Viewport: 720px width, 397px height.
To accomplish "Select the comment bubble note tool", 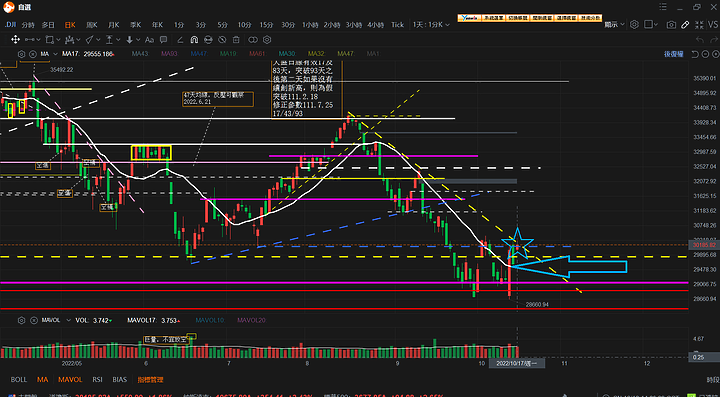I will click(163, 39).
